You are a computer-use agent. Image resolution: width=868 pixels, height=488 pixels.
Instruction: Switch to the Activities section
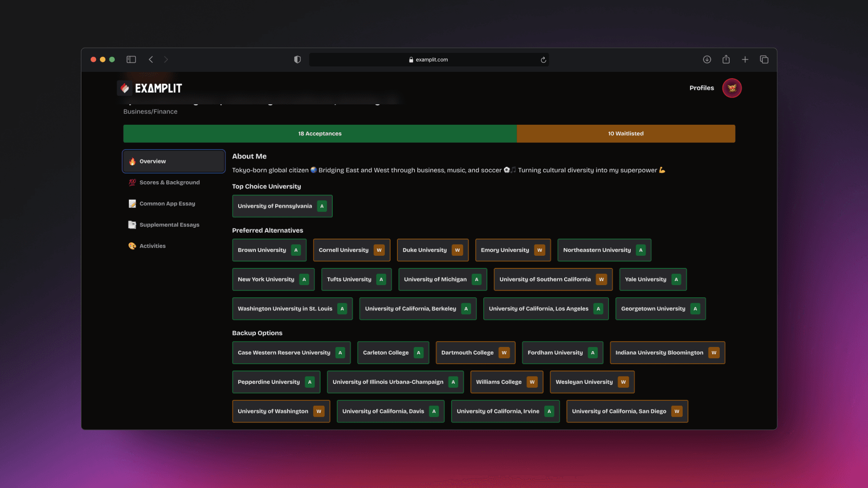[x=152, y=246]
